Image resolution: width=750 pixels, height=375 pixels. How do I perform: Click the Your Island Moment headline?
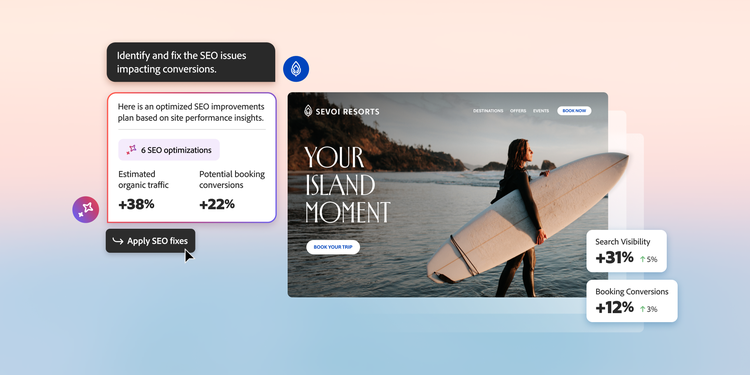click(347, 185)
